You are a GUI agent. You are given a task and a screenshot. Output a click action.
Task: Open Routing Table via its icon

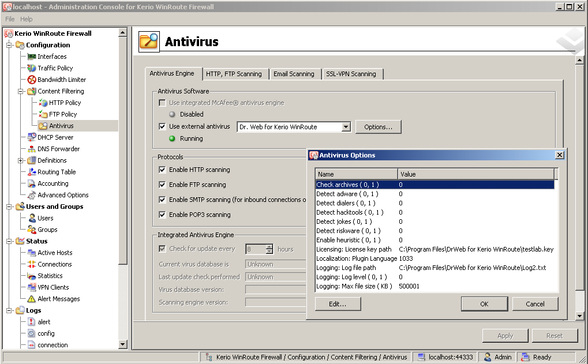coord(32,172)
